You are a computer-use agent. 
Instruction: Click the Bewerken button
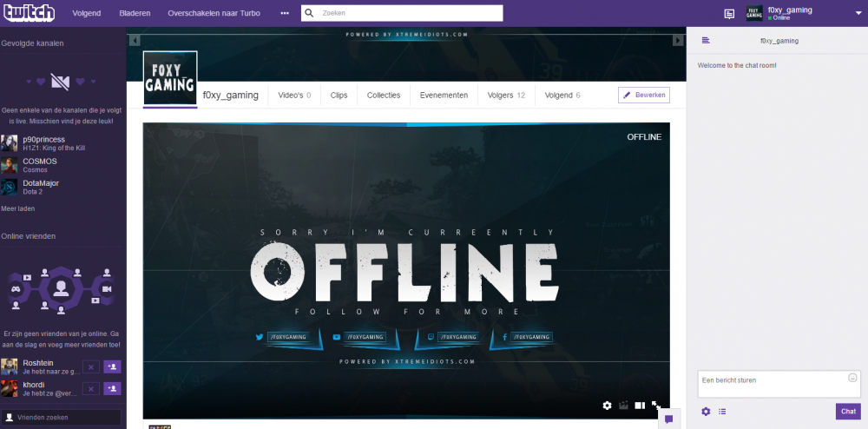tap(644, 96)
